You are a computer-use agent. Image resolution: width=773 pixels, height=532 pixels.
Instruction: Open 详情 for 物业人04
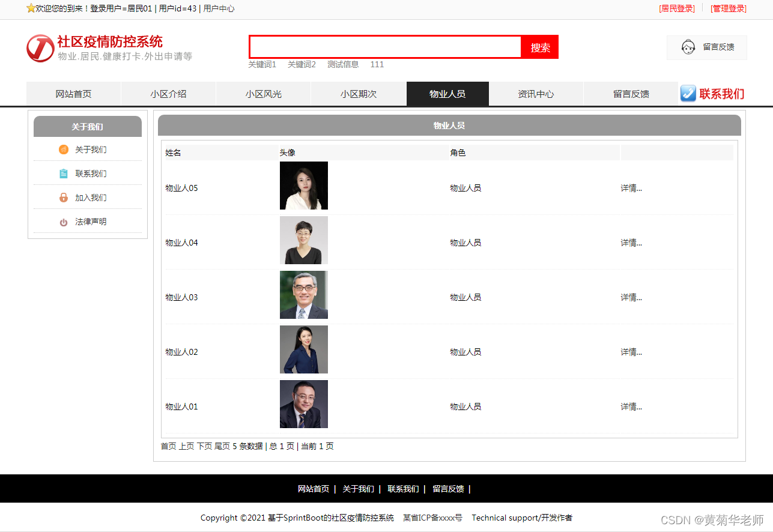[x=631, y=243]
